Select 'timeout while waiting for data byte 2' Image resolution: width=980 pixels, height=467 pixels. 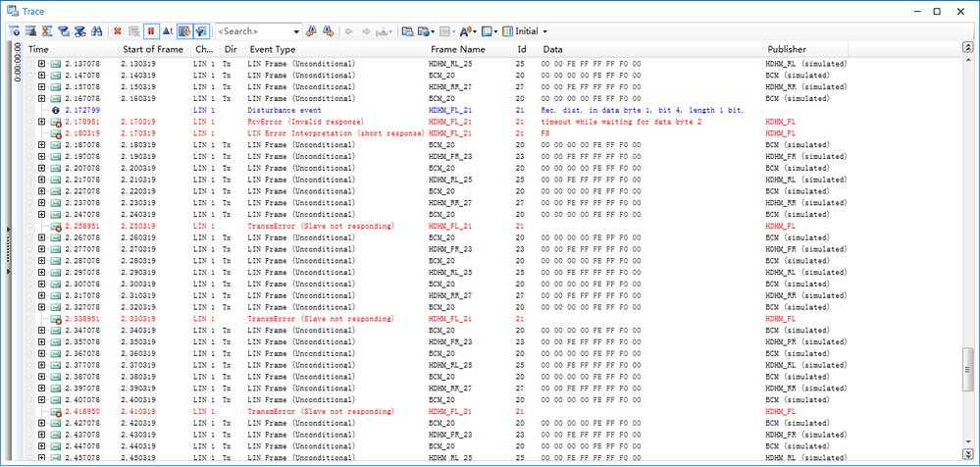coord(621,122)
